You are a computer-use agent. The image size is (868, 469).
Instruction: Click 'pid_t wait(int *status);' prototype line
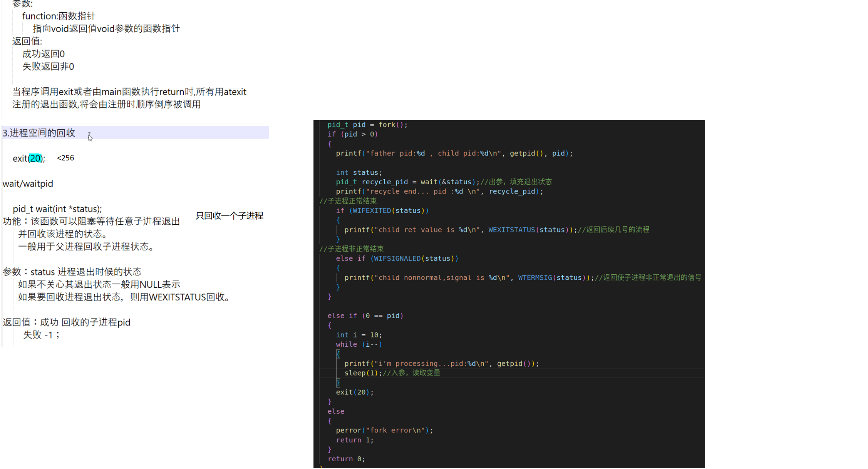pyautogui.click(x=57, y=209)
